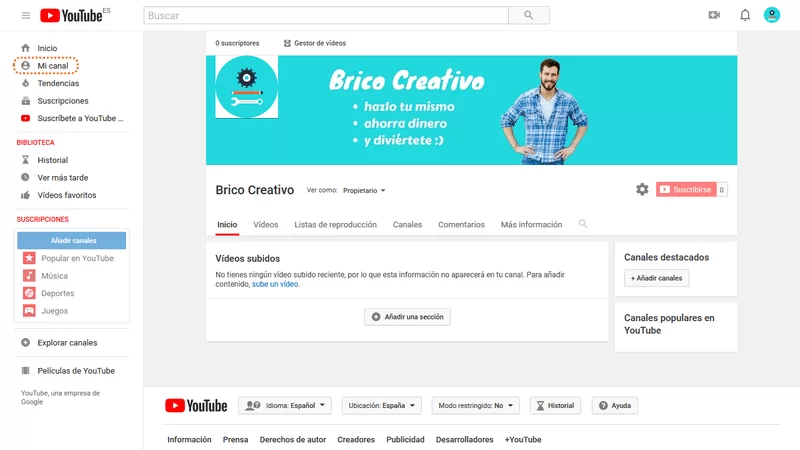Click the Tendencias flame icon
Image resolution: width=800 pixels, height=450 pixels.
26,83
